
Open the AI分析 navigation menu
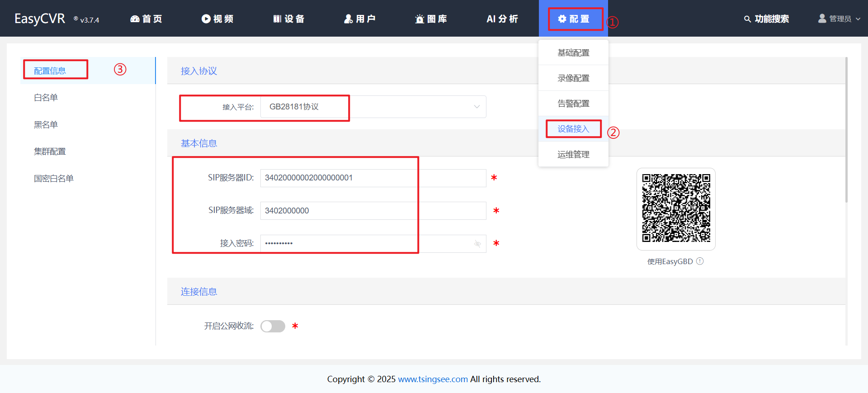point(502,19)
